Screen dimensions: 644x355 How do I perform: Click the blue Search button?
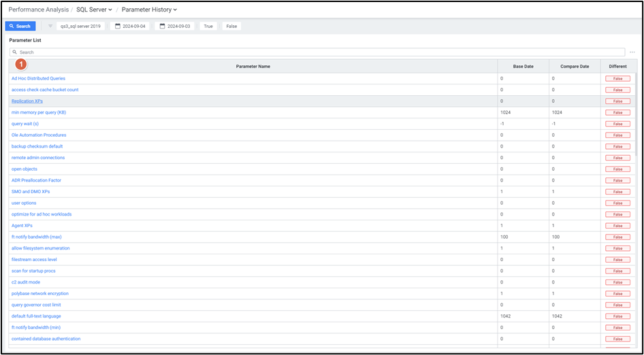tap(20, 27)
